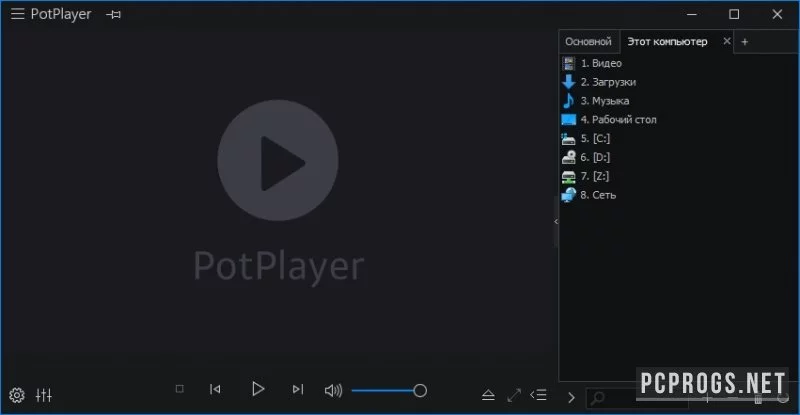Screen dimensions: 800x415
Task: Click the right chevron below the playlist
Action: (x=571, y=397)
